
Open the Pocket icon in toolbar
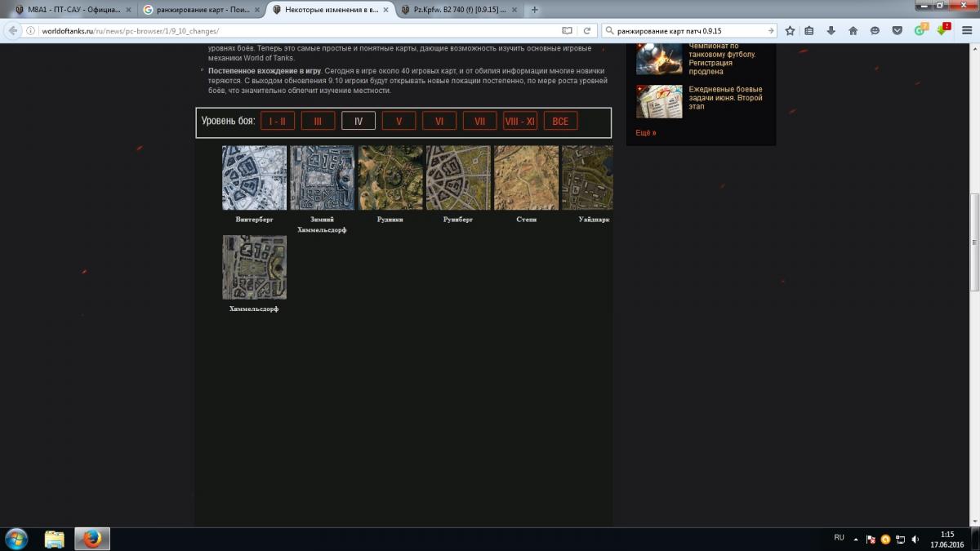[897, 31]
